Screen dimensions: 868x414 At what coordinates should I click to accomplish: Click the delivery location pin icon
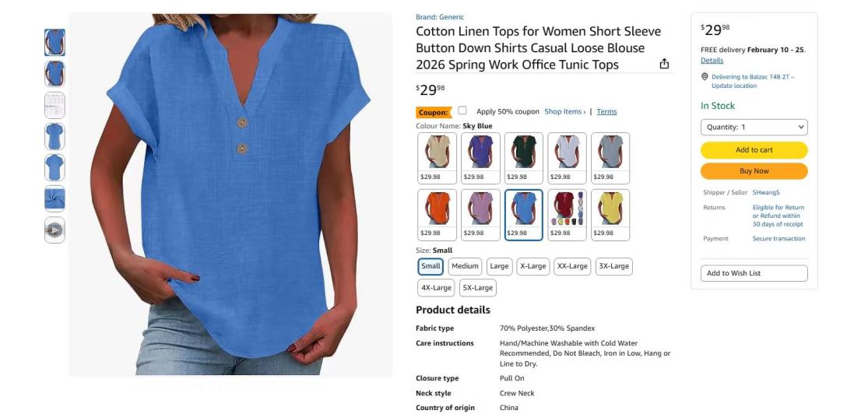705,77
